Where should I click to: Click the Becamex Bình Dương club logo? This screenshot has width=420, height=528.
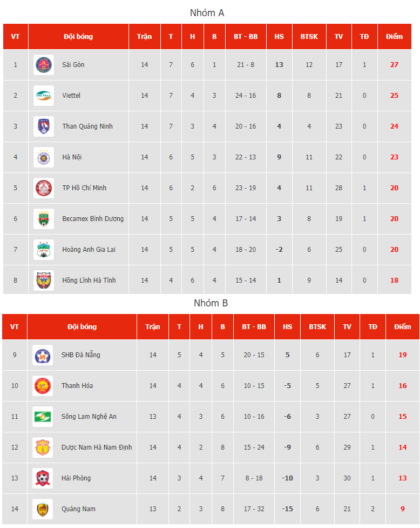pos(44,219)
